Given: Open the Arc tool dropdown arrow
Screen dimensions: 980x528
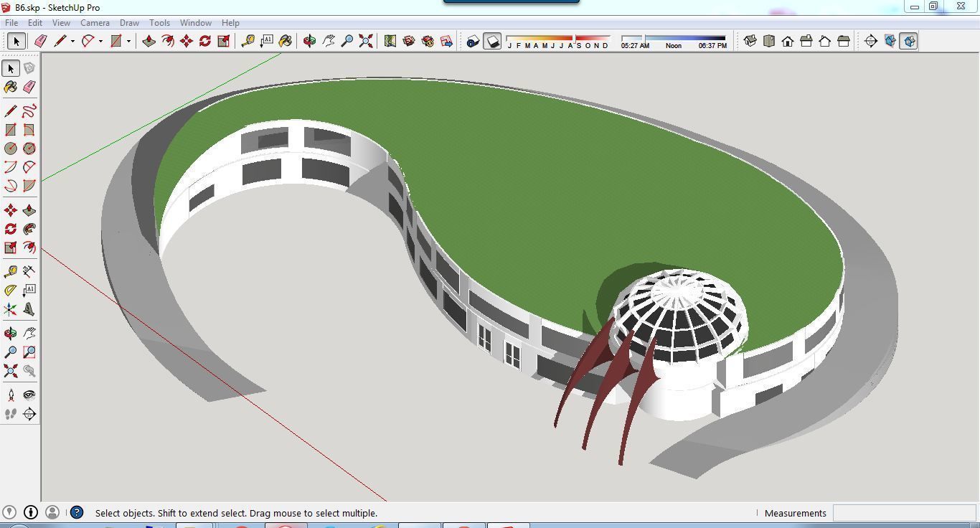Looking at the screenshot, I should (100, 42).
